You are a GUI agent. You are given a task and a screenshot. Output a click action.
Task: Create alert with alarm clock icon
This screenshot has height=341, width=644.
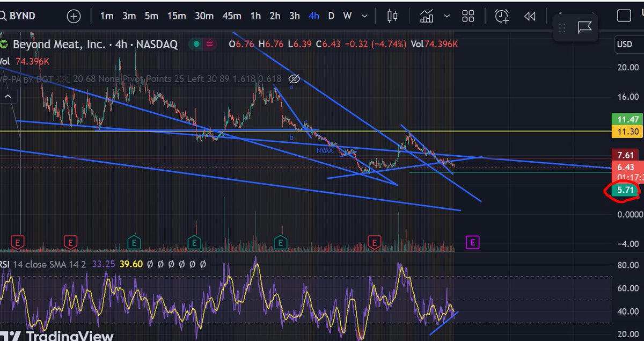tap(502, 16)
